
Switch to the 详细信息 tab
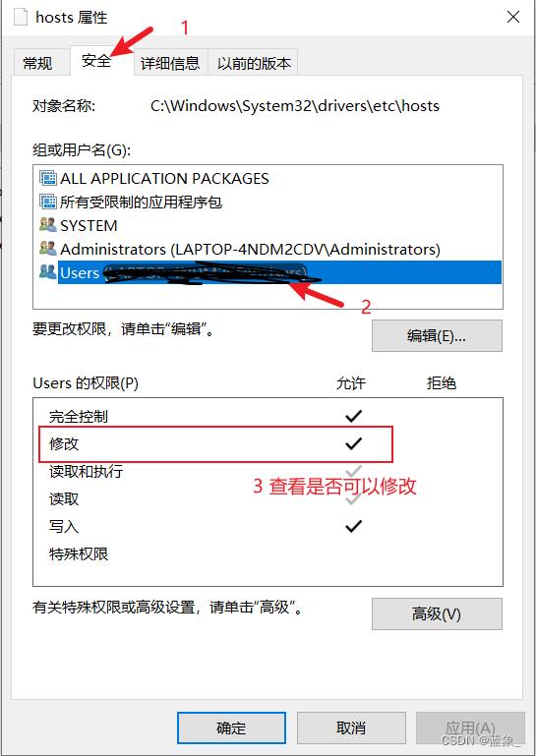[170, 63]
